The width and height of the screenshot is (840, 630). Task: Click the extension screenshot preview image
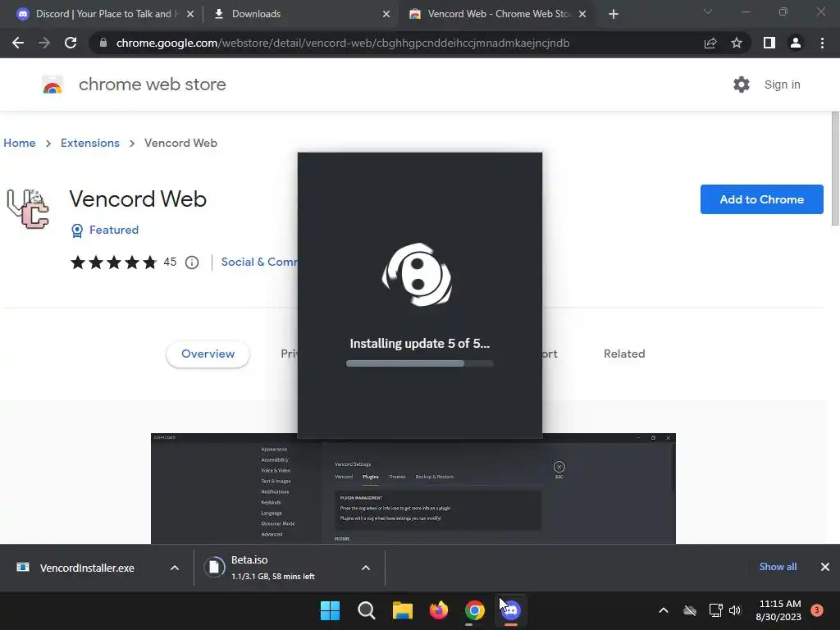coord(413,488)
